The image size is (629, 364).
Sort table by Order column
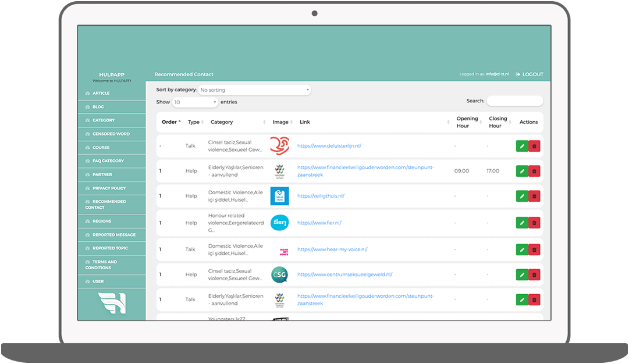point(171,122)
